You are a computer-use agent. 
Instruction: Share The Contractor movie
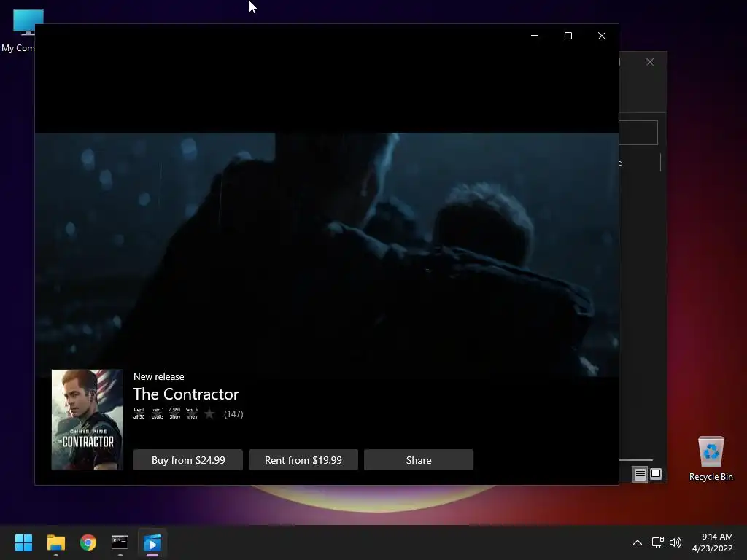point(419,460)
